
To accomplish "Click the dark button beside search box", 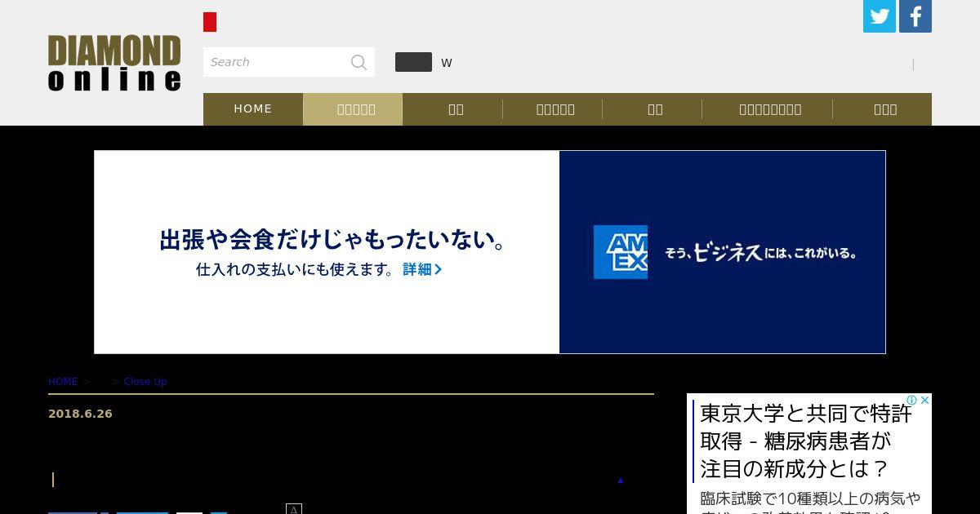I will coord(413,62).
